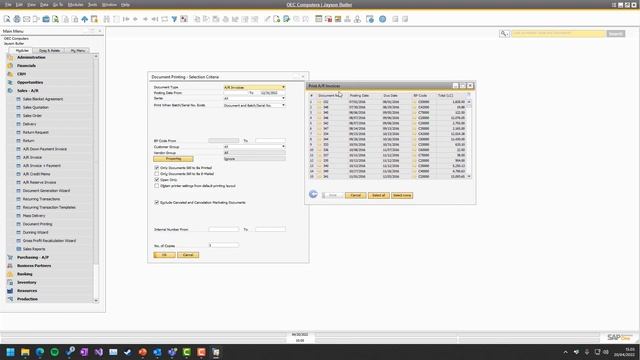
Task: Expand the Inventory module
Action: tap(27, 282)
